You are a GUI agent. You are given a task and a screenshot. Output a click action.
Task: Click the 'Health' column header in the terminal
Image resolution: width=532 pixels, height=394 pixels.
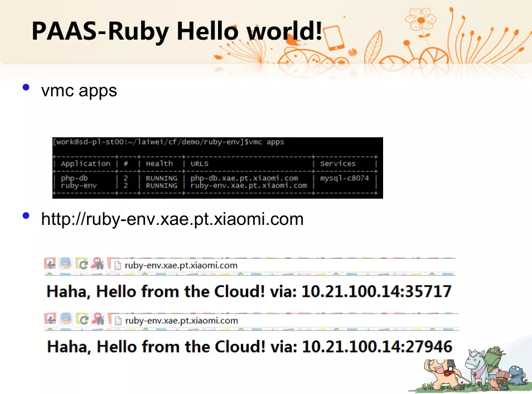point(159,164)
